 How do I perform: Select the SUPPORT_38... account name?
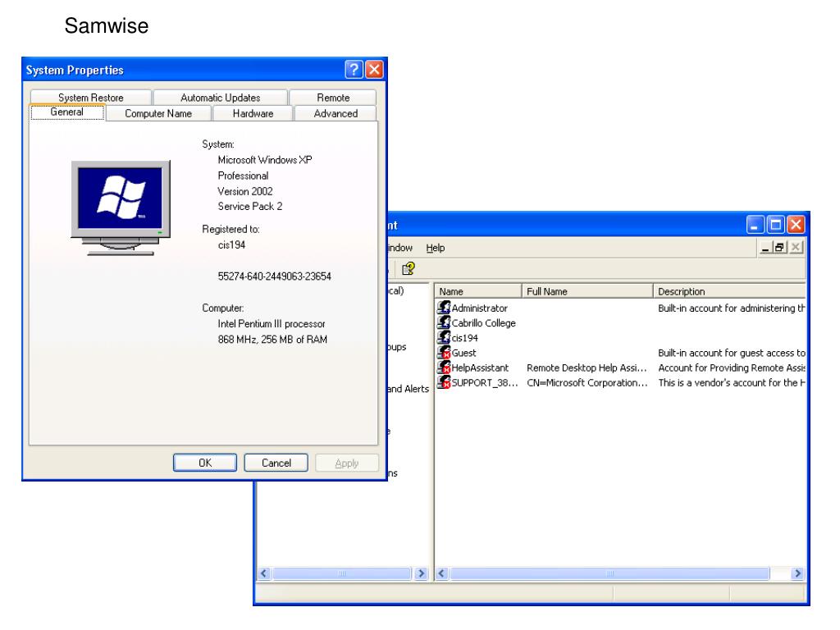485,383
